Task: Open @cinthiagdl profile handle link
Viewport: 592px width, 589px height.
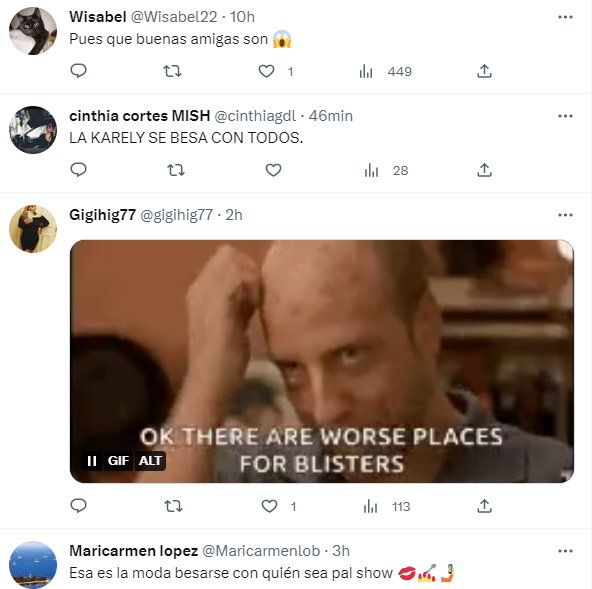Action: [255, 116]
